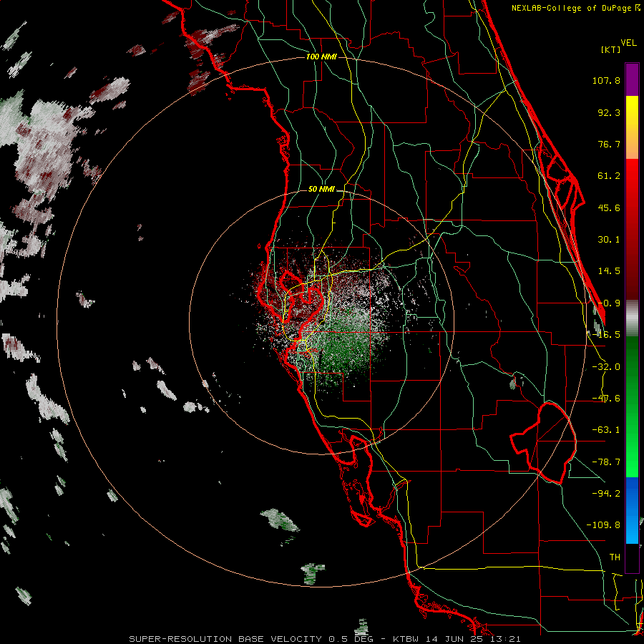Click the 76.7 velocity scale value
The width and height of the screenshot is (644, 644).
(609, 144)
